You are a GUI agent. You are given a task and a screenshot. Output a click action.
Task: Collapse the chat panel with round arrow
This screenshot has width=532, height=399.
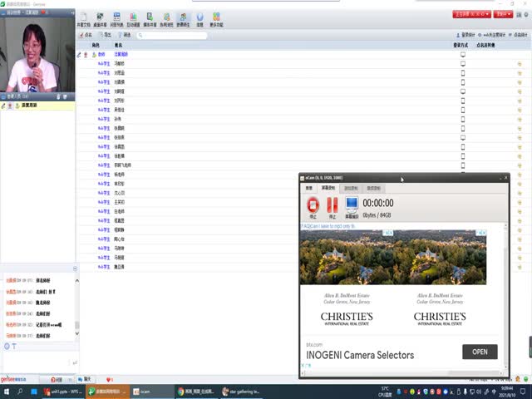click(74, 268)
